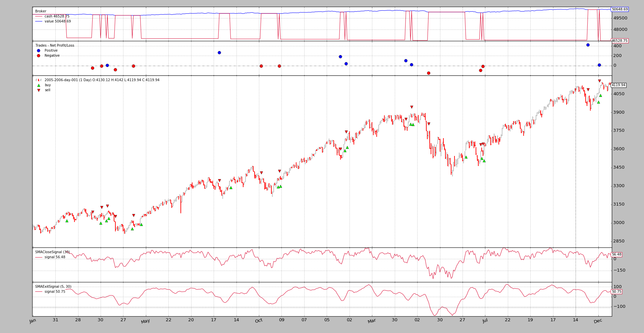Click the 50.75 SMAExitSignal value tag
The image size is (644, 333).
[616, 292]
